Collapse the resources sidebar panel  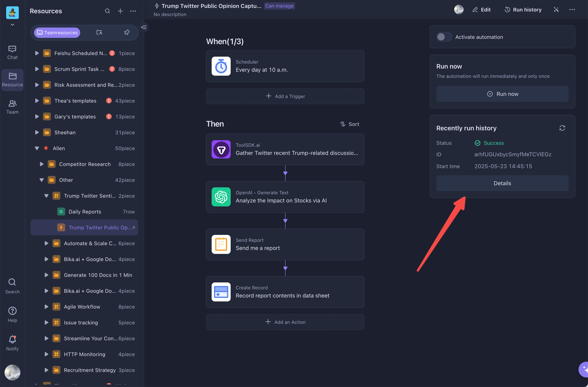pyautogui.click(x=144, y=27)
